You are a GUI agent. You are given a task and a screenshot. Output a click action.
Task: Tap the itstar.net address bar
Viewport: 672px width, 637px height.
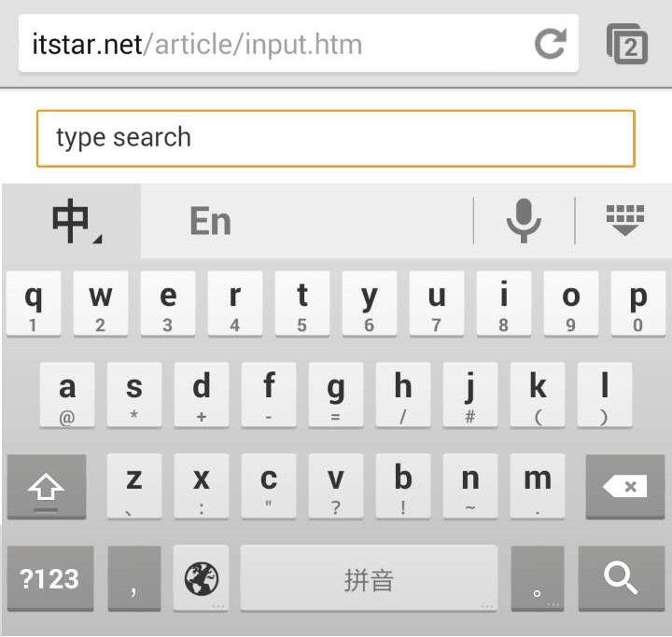click(271, 44)
